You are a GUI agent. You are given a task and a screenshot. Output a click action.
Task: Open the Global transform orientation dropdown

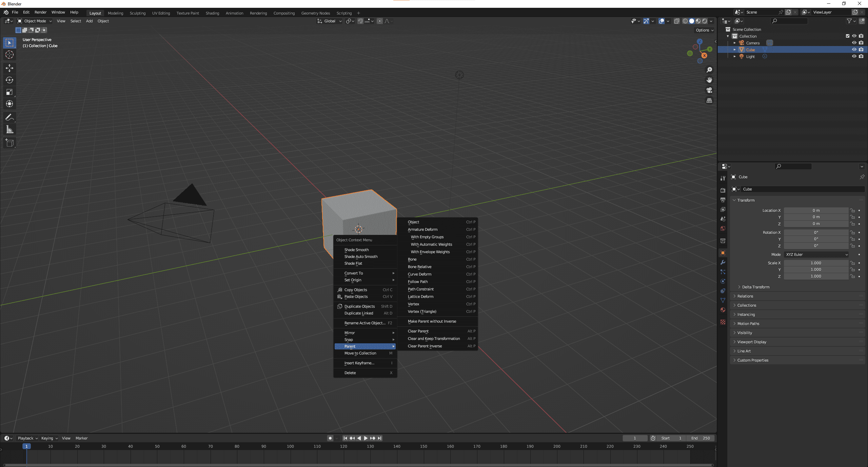click(329, 21)
